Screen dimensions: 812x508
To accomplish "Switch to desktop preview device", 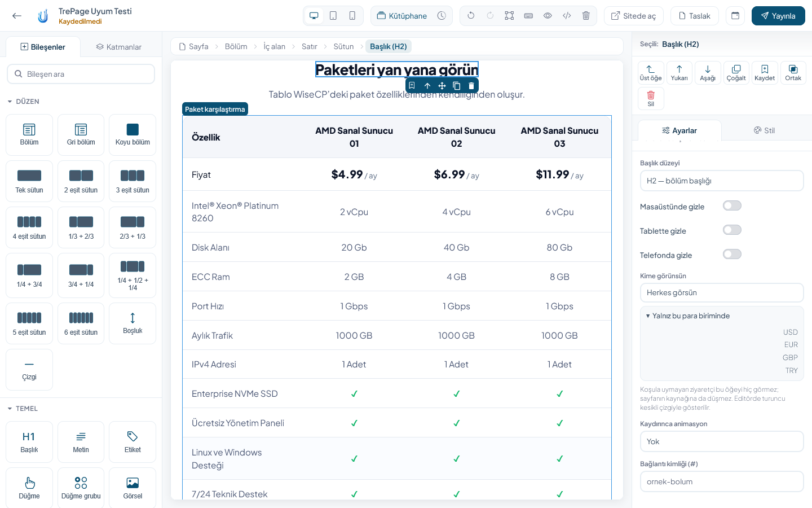I will coord(314,16).
